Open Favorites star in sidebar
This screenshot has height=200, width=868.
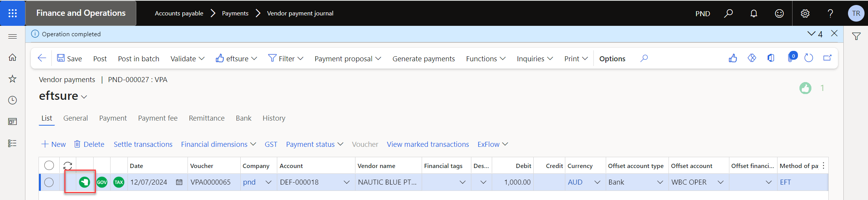[x=12, y=79]
